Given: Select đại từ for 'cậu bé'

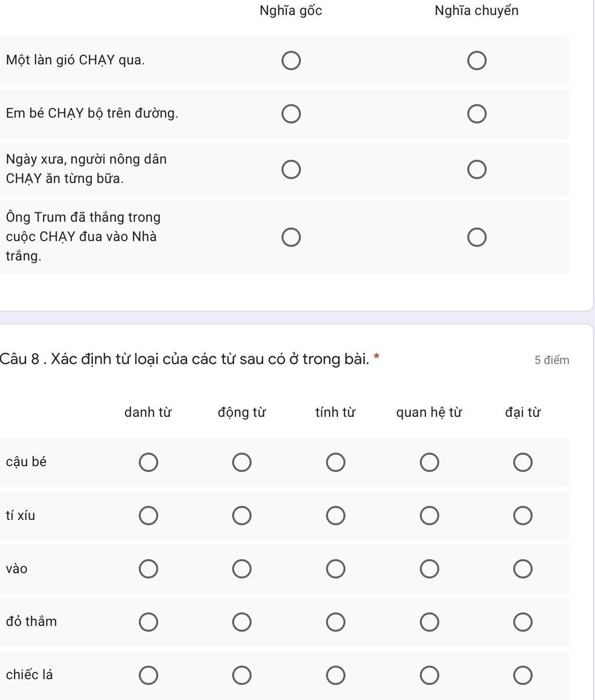Looking at the screenshot, I should tap(522, 463).
